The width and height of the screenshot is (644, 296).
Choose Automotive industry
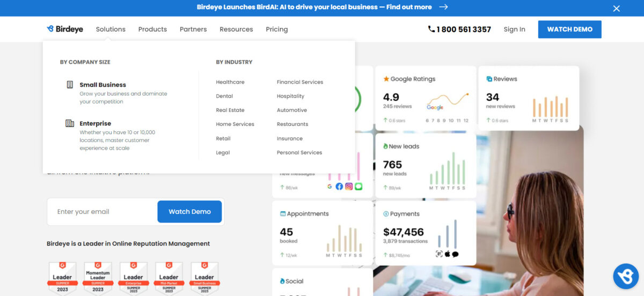(292, 110)
